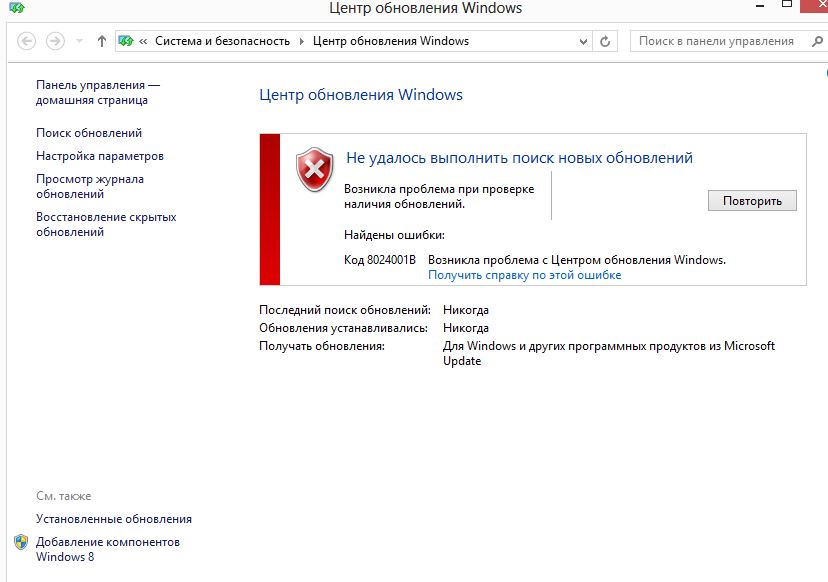This screenshot has width=828, height=582.
Task: Open Просмотр журнала обновлений
Action: coord(90,186)
